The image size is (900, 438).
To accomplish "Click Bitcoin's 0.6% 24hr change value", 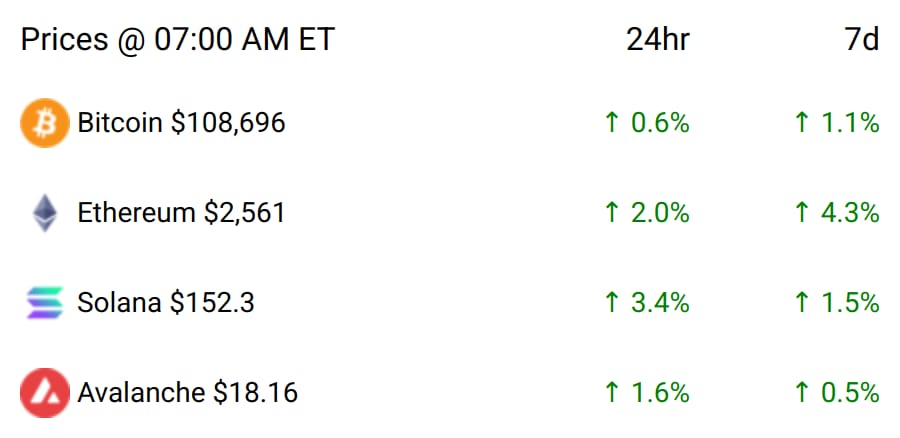I will click(661, 123).
